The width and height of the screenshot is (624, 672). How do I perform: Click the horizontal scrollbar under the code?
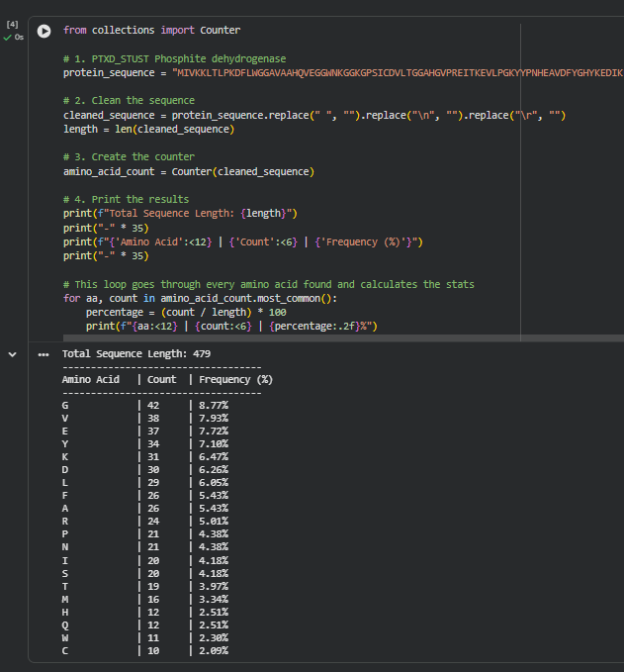coord(343,338)
